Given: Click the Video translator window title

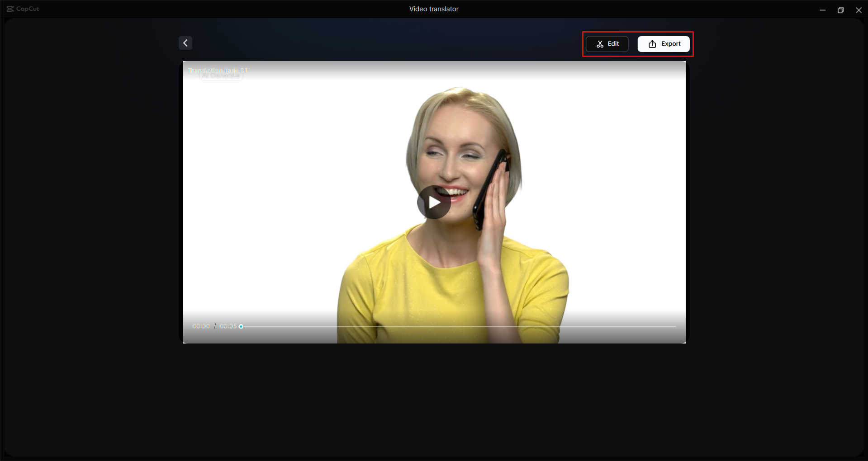Looking at the screenshot, I should 433,9.
